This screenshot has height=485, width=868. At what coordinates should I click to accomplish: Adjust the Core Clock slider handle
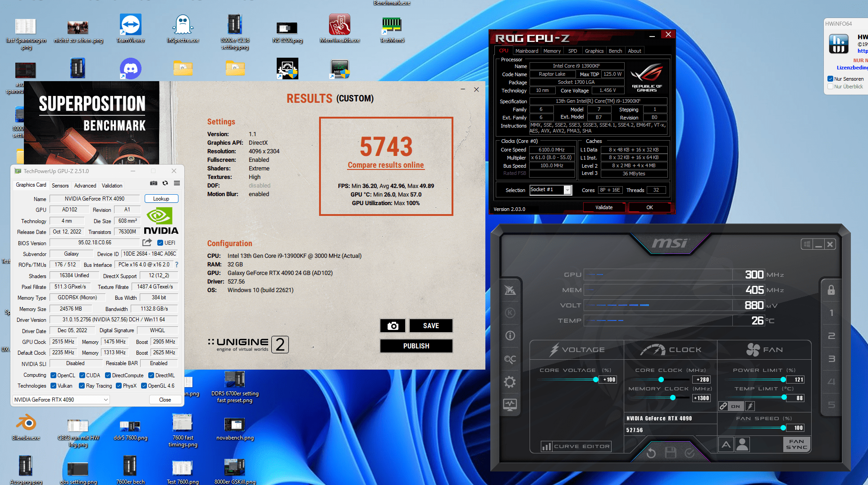pyautogui.click(x=661, y=380)
